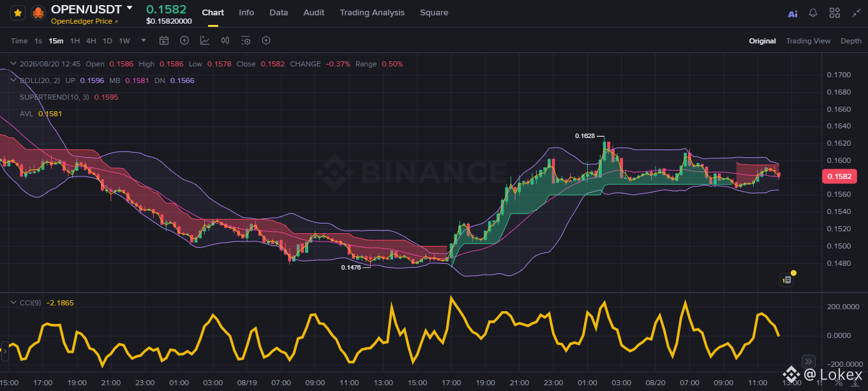Screen dimensions: 868x391
Task: Collapse the CCI indicator panel chevron
Action: [x=13, y=303]
